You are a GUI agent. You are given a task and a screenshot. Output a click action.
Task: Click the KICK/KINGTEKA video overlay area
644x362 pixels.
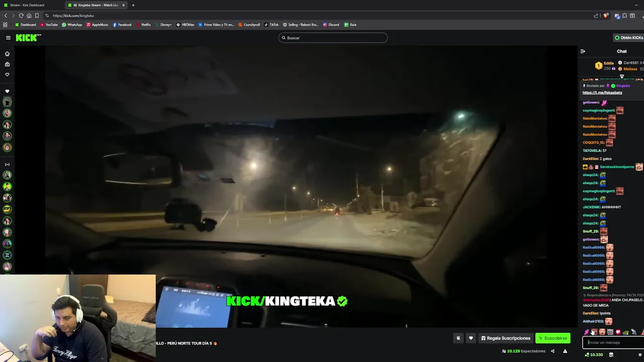(x=287, y=301)
